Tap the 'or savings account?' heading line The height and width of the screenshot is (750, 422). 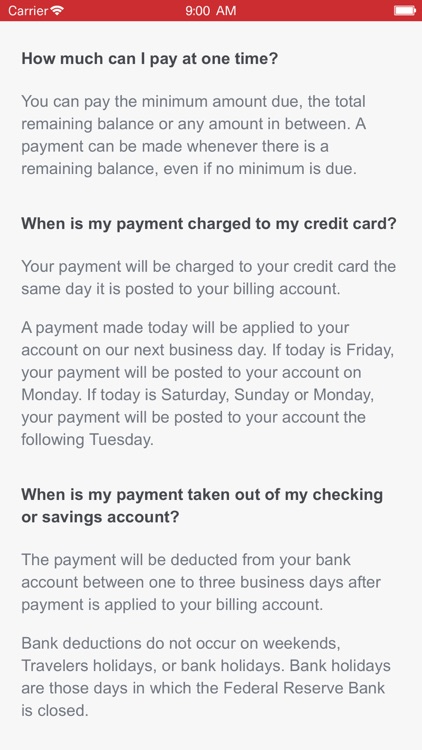click(100, 517)
